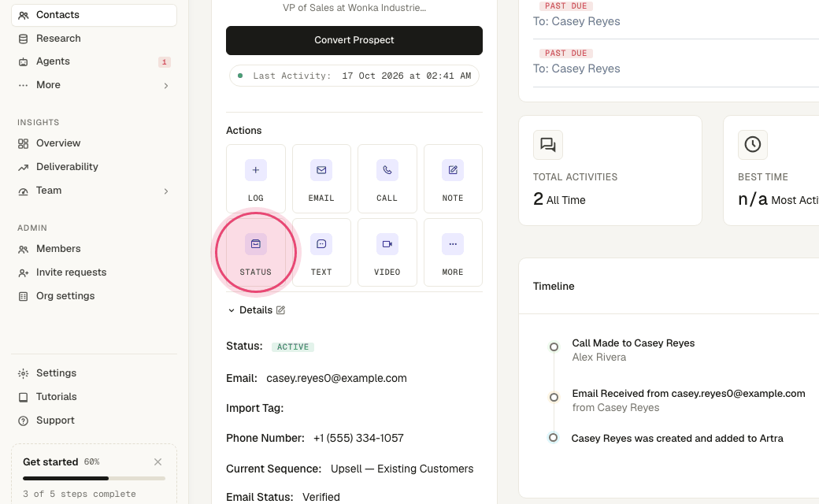Expand the Team submenu chevron

click(166, 191)
